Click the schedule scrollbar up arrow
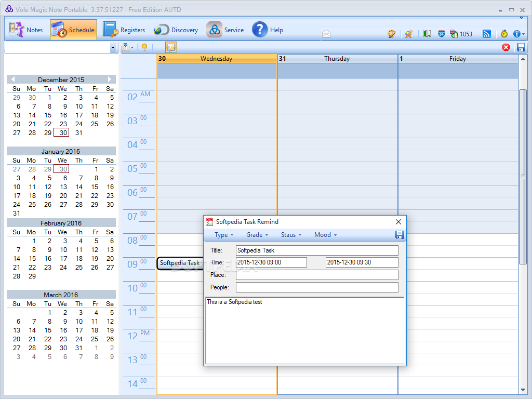The image size is (532, 399). point(523,59)
